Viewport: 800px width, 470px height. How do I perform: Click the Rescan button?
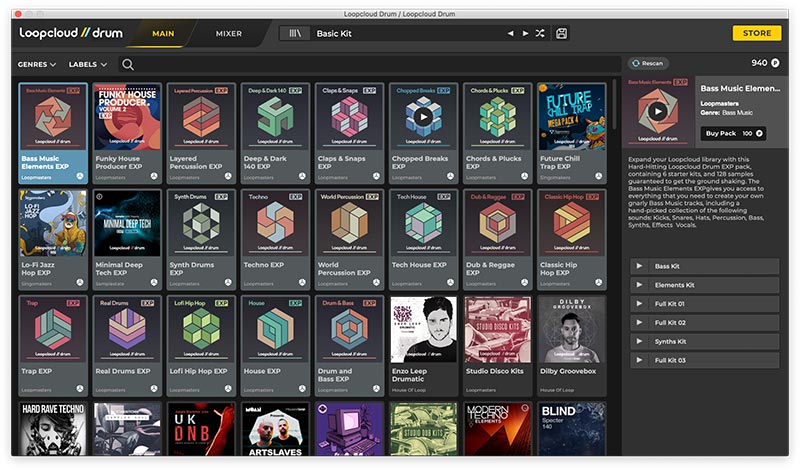click(x=648, y=63)
